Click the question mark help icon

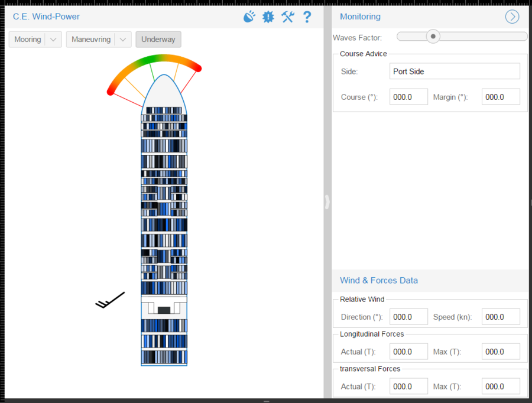click(x=307, y=17)
